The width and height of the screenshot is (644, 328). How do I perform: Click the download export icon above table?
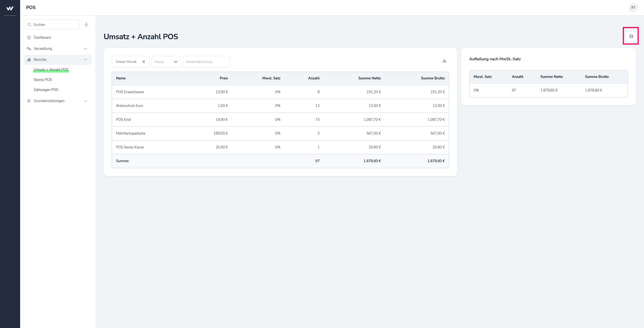pyautogui.click(x=444, y=61)
